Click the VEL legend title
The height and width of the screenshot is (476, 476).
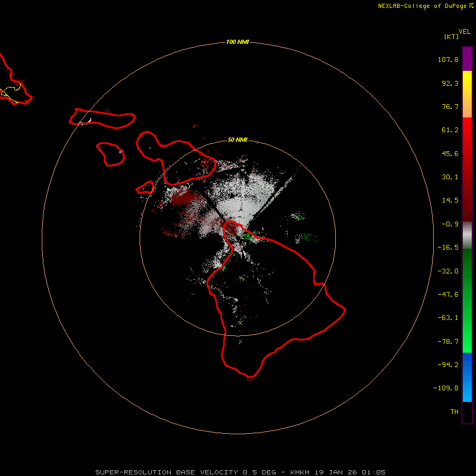tap(464, 32)
